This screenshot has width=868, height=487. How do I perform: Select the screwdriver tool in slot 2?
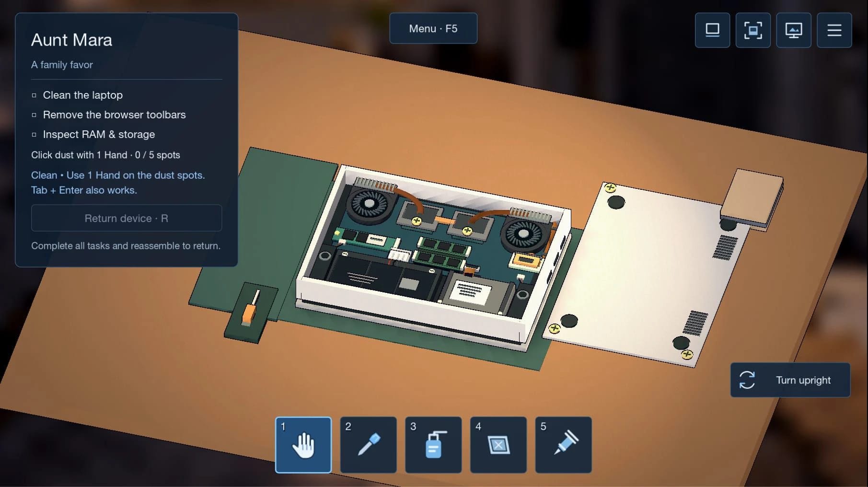pos(368,445)
